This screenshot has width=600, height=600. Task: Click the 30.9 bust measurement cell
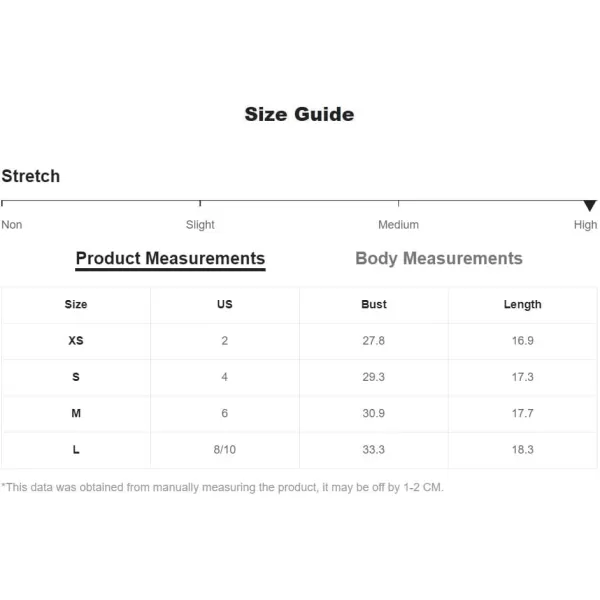[374, 413]
